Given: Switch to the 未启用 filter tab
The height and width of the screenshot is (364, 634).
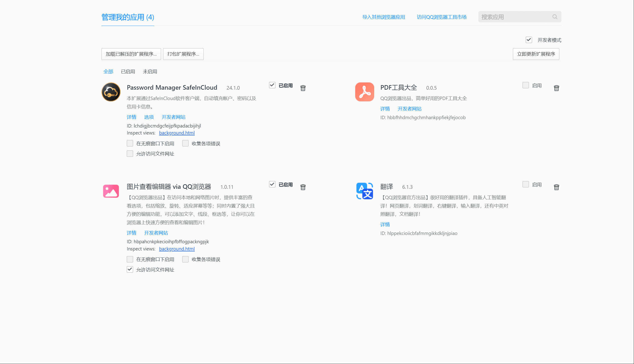Looking at the screenshot, I should [x=150, y=71].
